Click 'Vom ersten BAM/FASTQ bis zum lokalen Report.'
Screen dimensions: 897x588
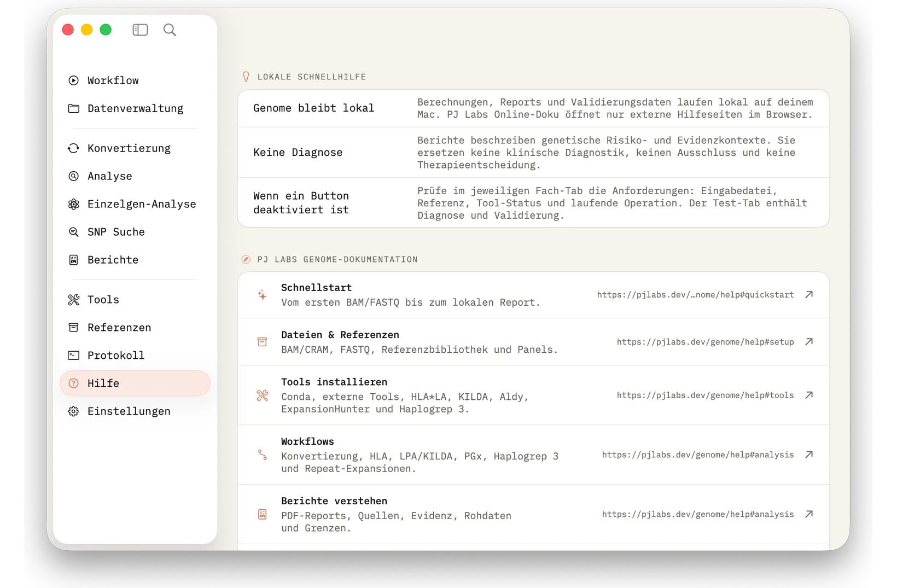[x=410, y=302]
